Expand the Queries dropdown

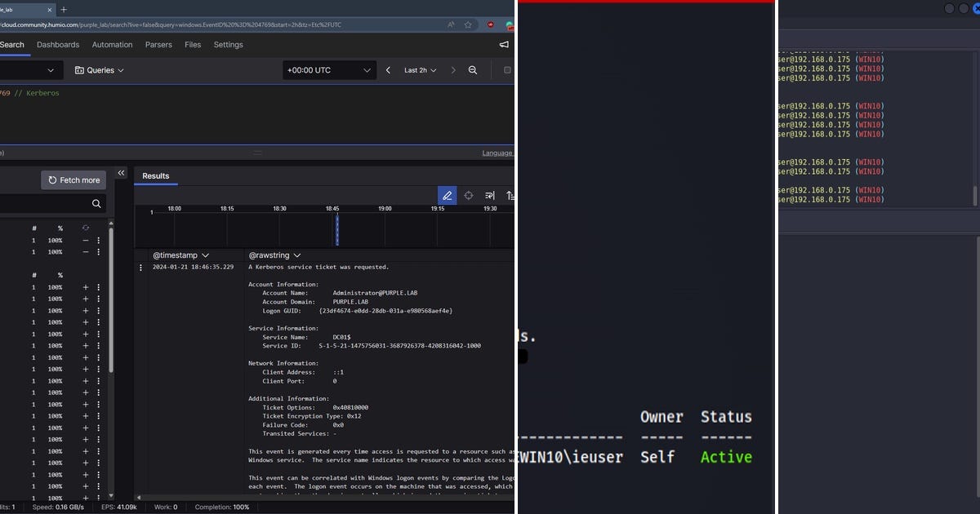pyautogui.click(x=100, y=70)
